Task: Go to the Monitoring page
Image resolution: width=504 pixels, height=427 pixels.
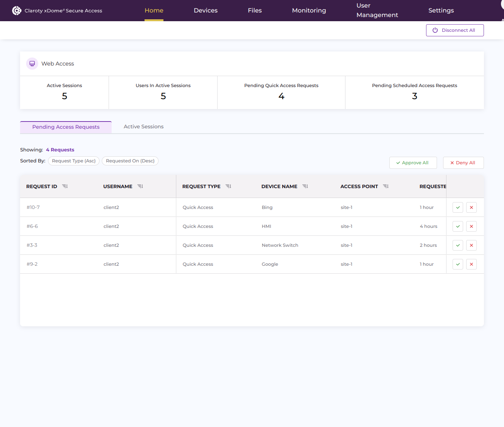Action: 309,11
